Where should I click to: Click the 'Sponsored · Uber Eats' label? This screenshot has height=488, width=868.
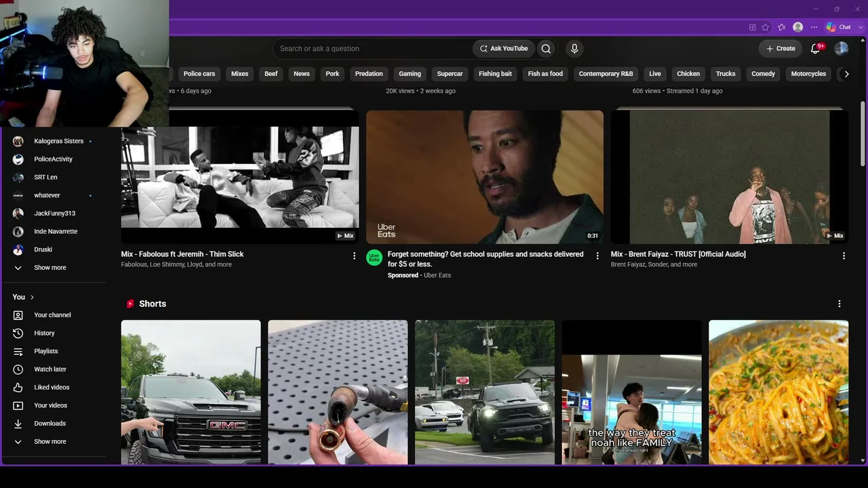pyautogui.click(x=419, y=275)
